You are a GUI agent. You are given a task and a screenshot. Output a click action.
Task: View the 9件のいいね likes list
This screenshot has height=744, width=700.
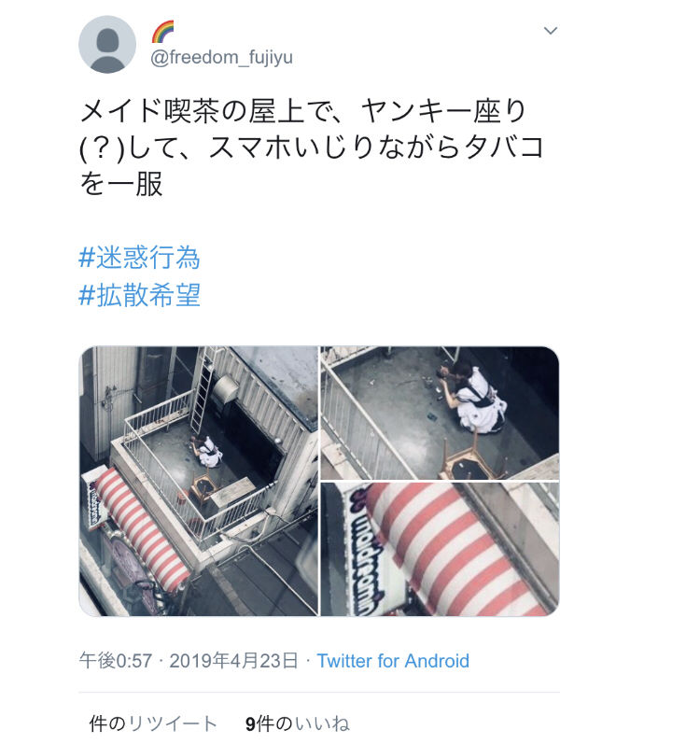coord(298,723)
